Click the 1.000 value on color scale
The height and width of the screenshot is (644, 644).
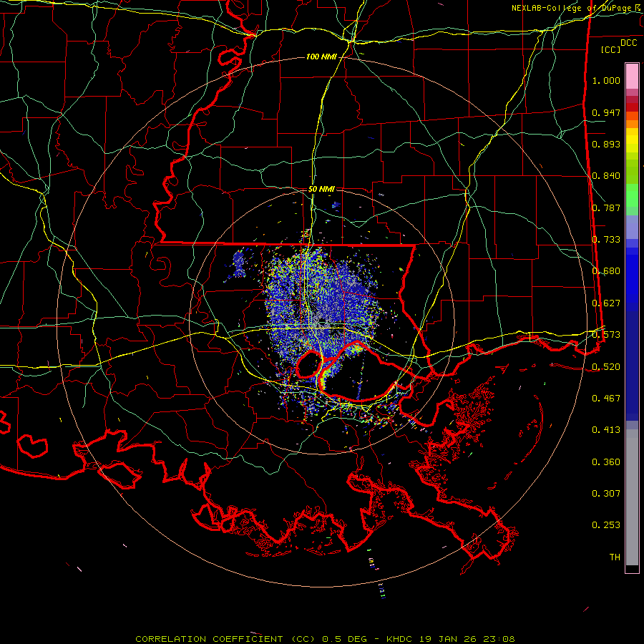606,80
